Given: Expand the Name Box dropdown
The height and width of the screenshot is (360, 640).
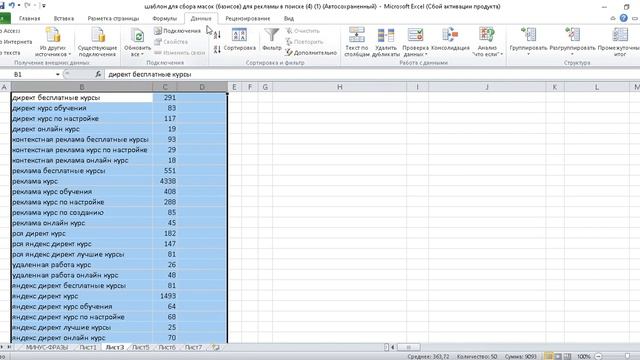Looking at the screenshot, I should [x=58, y=74].
